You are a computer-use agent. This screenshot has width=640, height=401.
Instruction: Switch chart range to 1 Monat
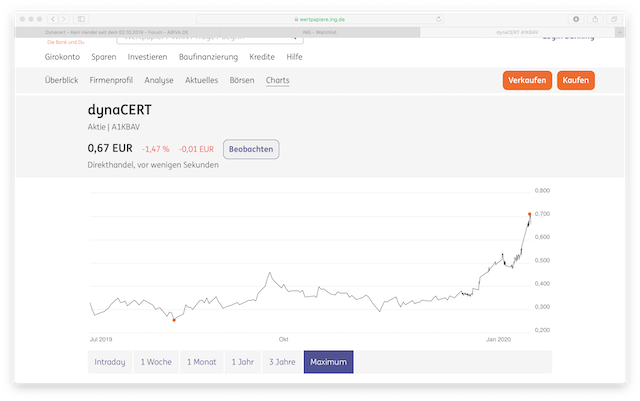click(x=201, y=361)
